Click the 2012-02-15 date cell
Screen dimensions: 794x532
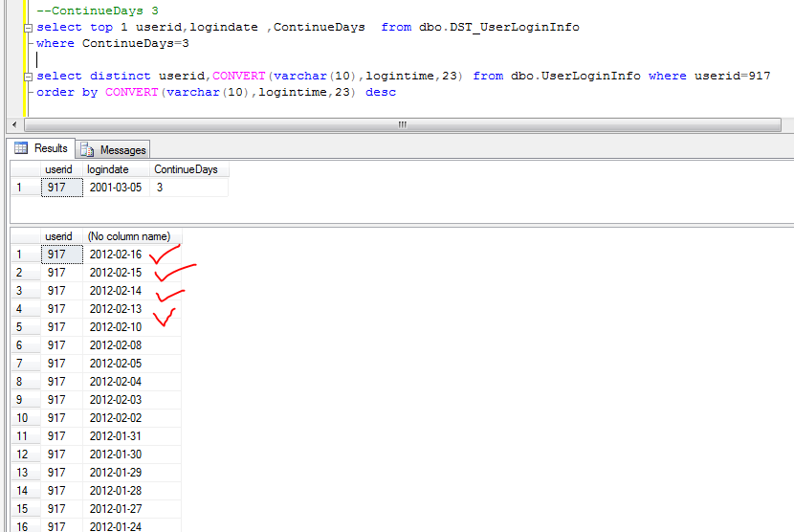tap(132, 273)
